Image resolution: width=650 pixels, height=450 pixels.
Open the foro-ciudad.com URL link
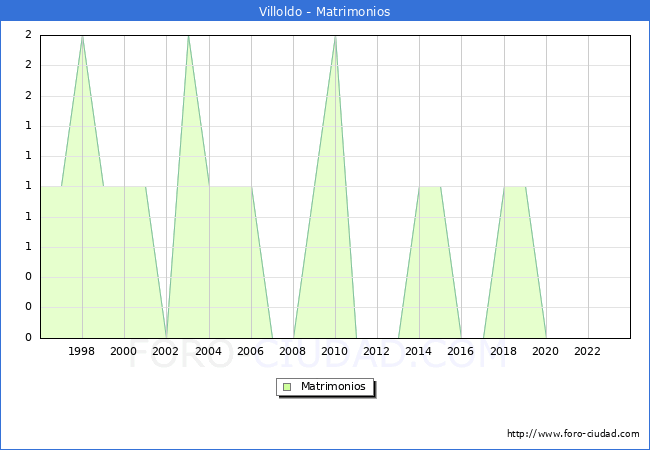click(573, 434)
